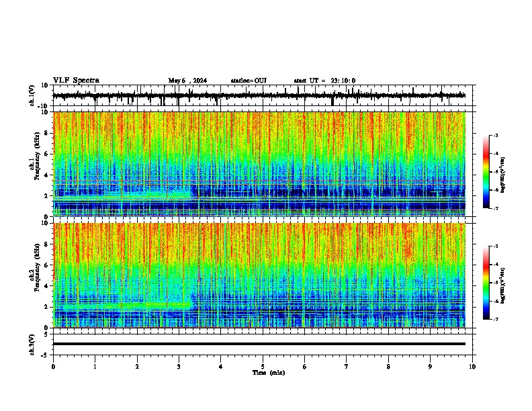Click time axis tick label '0'

tap(53, 367)
